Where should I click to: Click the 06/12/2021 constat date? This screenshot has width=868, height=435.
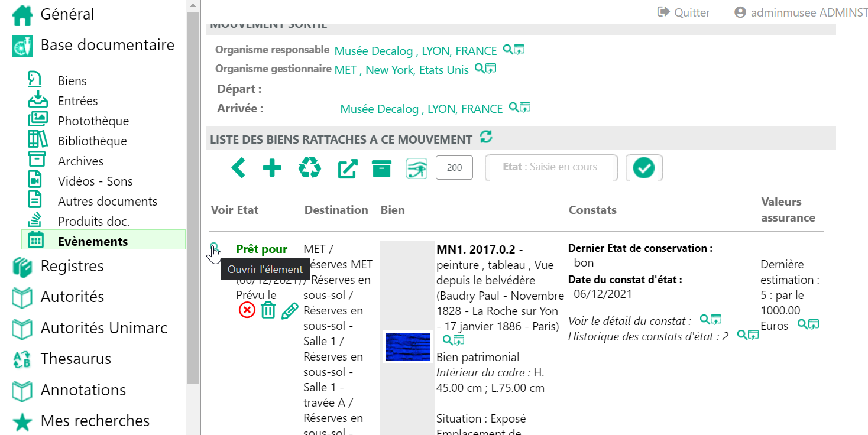click(x=603, y=294)
